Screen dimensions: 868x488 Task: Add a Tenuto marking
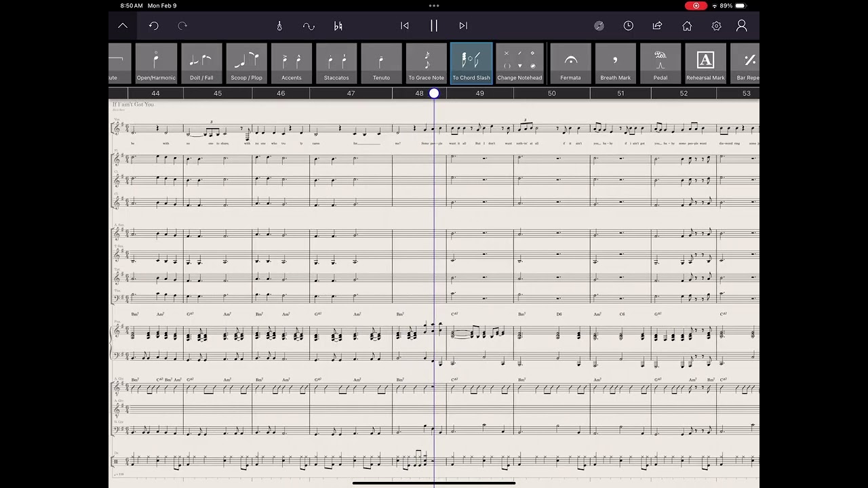tap(381, 63)
